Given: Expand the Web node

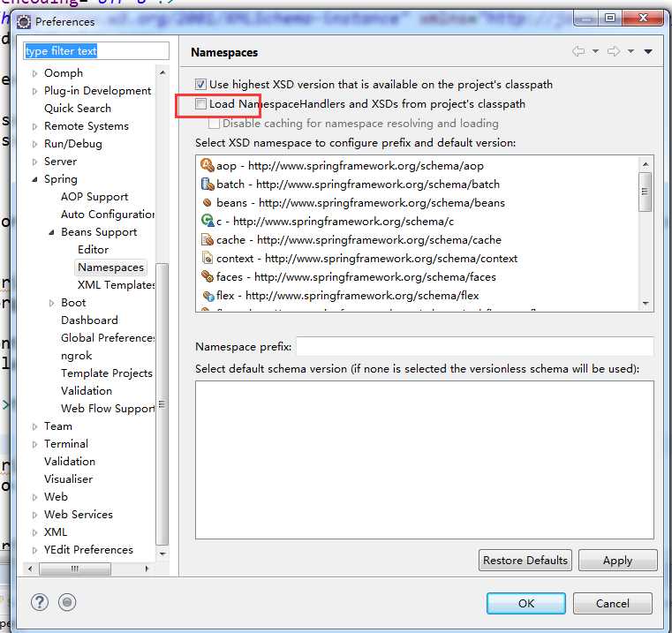Looking at the screenshot, I should [34, 497].
